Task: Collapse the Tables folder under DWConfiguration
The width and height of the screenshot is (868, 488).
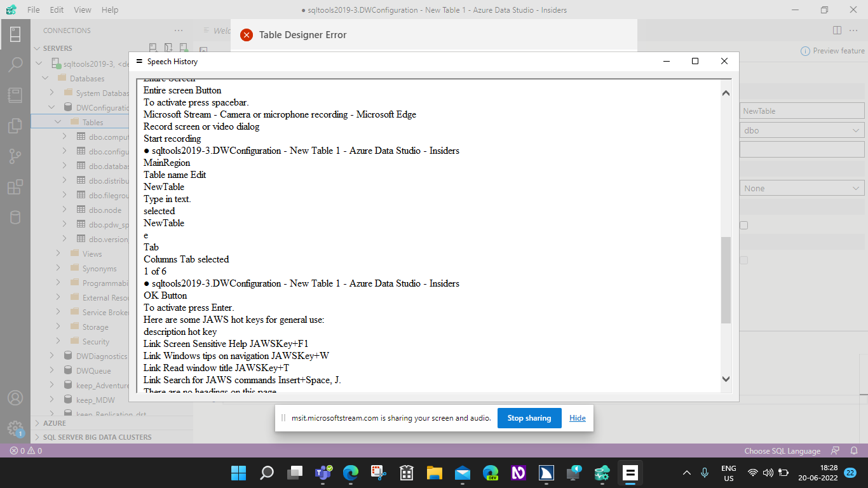Action: (x=58, y=121)
